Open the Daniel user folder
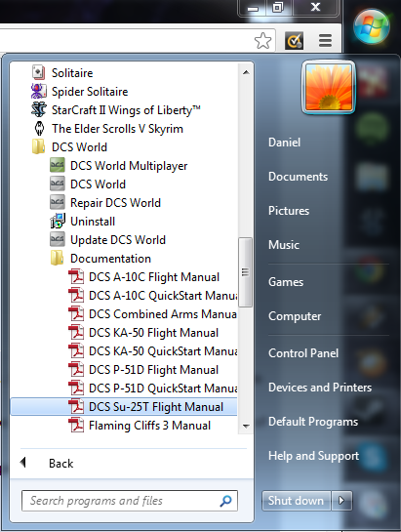401x532 pixels. 284,143
